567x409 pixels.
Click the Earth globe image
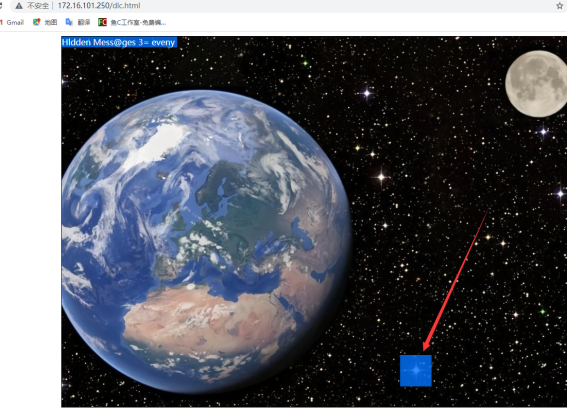206,240
